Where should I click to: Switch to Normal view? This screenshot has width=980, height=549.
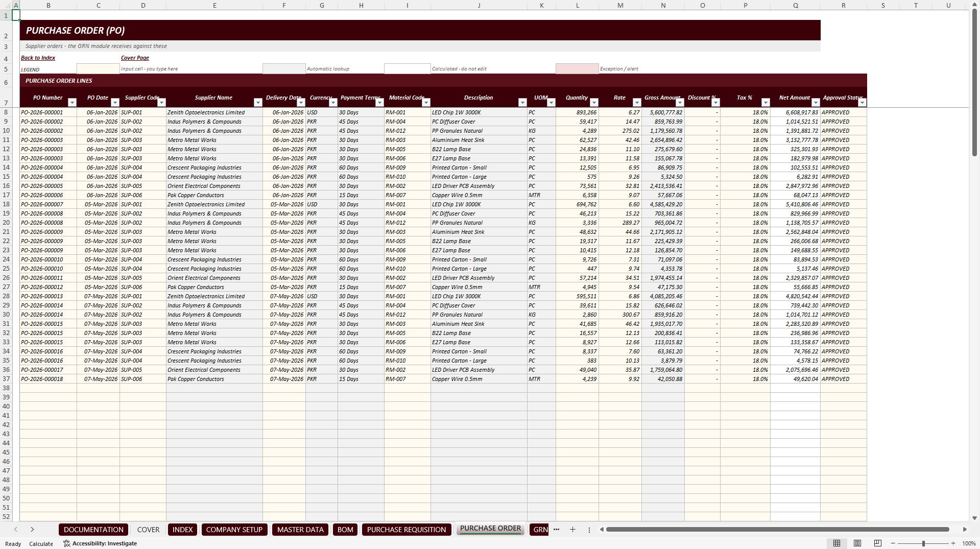[x=836, y=543]
